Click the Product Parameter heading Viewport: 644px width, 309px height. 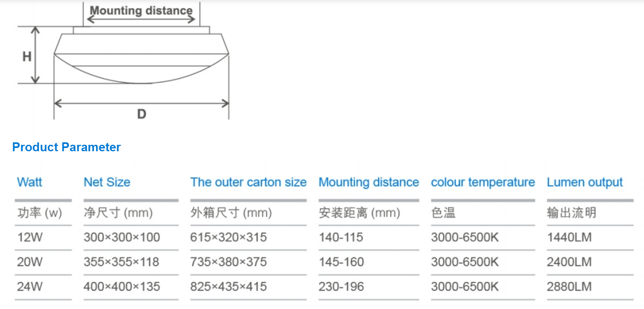point(66,147)
